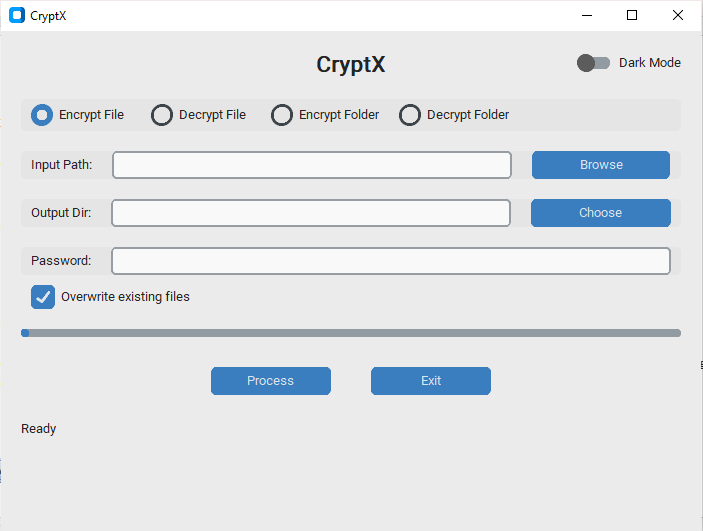Minimize the CryptX window
Viewport: 703px width, 531px height.
587,15
